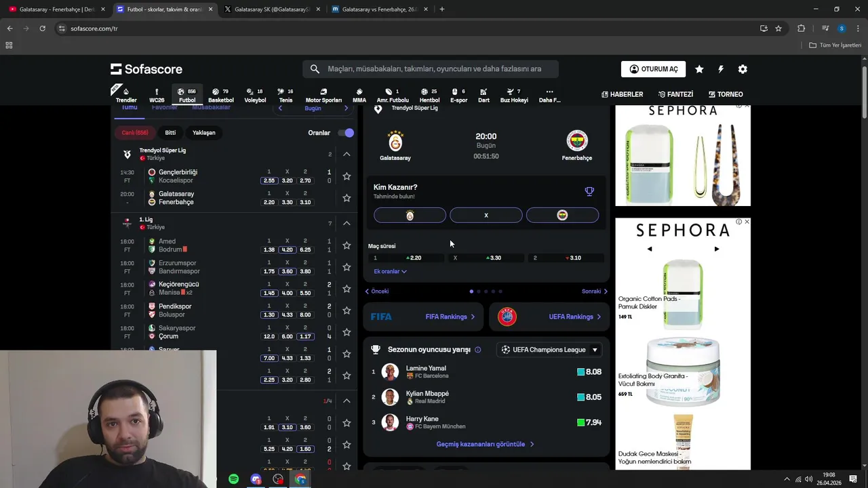868x488 pixels.
Task: Click the lightning bolt icon in header
Action: click(721, 69)
